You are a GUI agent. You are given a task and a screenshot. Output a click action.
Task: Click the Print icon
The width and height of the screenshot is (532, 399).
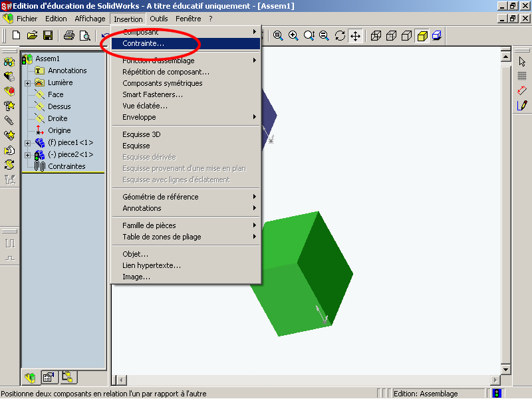click(x=69, y=35)
